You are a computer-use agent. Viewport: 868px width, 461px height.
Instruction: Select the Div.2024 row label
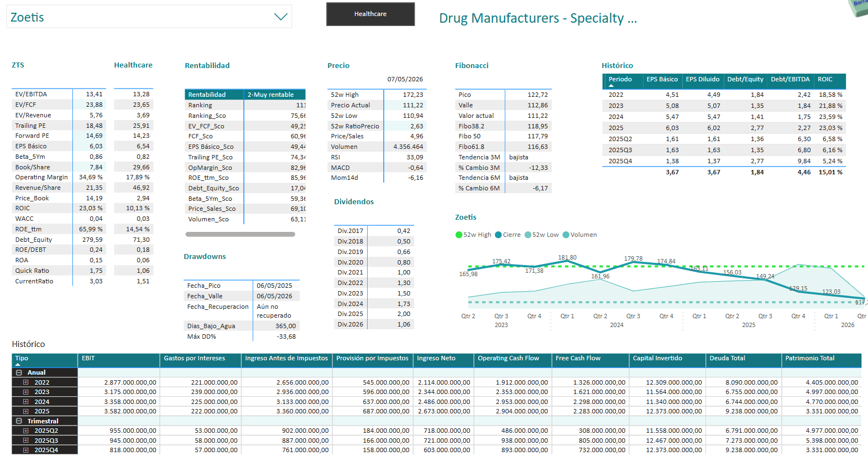351,304
